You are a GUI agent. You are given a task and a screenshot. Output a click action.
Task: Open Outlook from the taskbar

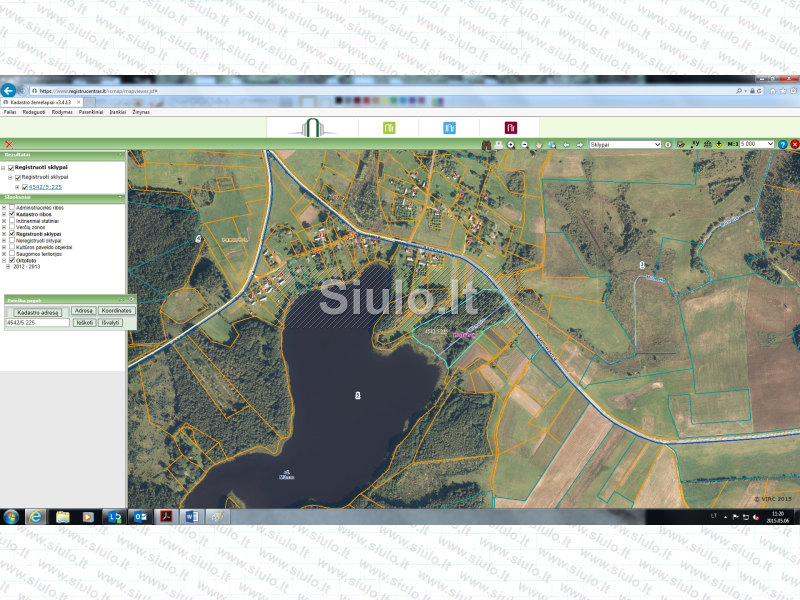(x=140, y=517)
